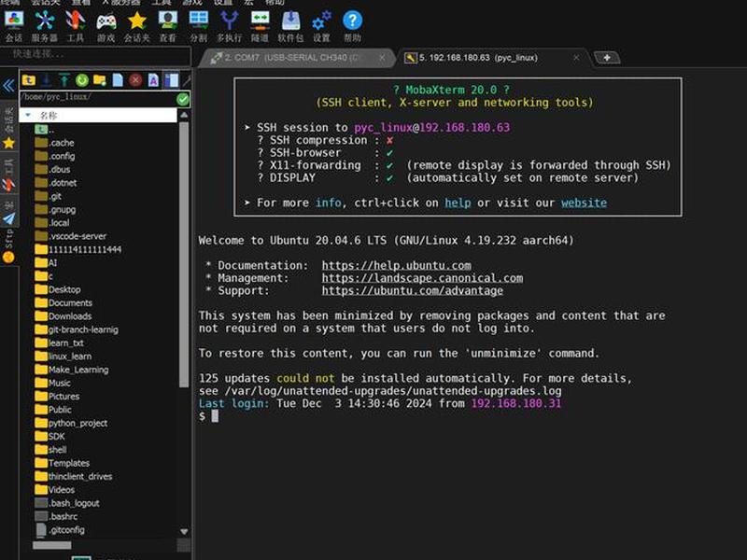The width and height of the screenshot is (747, 560).
Task: Delete selection with red X SFTP icon
Action: (x=135, y=80)
